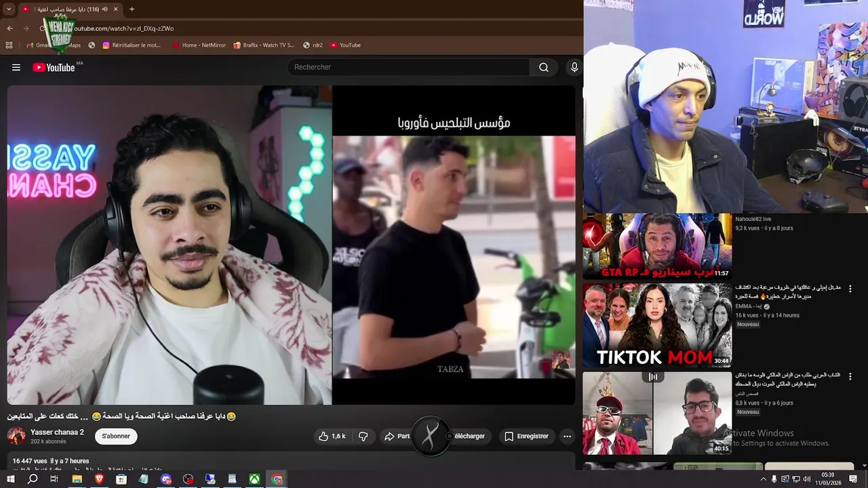Open the Réinitialiser le mot... bookmark
This screenshot has width=868, height=488.
(x=132, y=45)
